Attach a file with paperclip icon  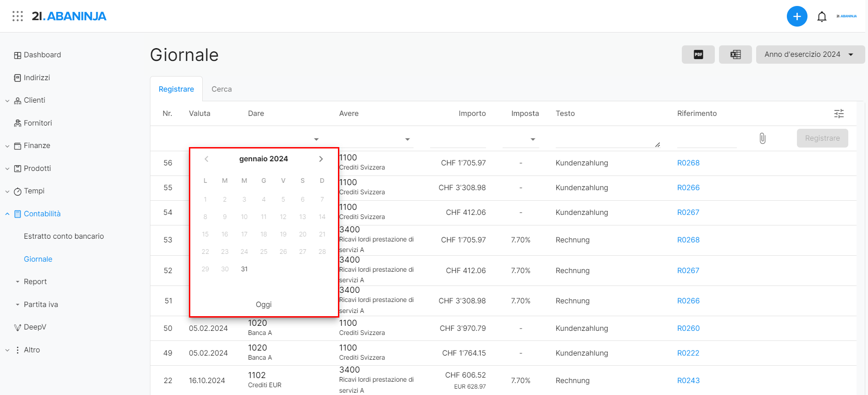point(762,138)
